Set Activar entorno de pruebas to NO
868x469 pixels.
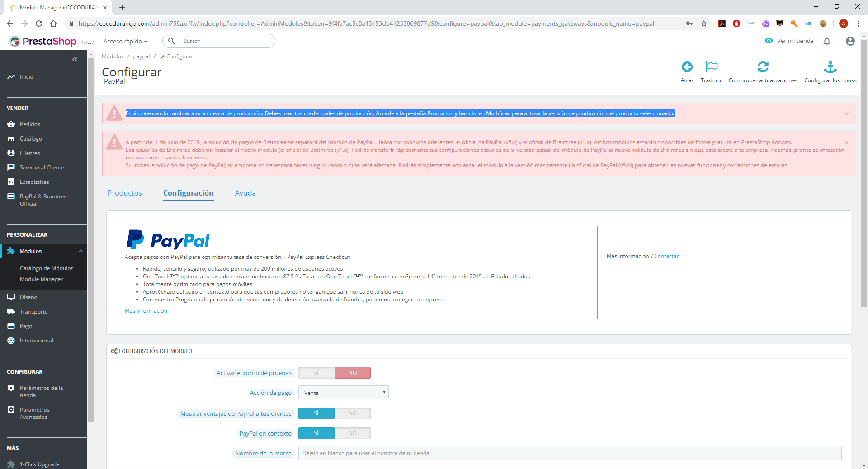click(x=353, y=373)
